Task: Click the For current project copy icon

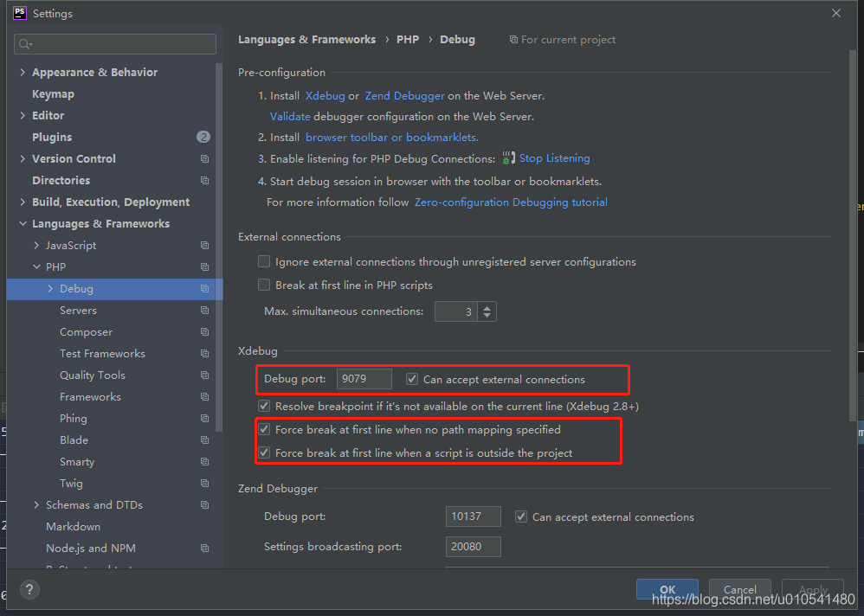Action: pyautogui.click(x=513, y=40)
